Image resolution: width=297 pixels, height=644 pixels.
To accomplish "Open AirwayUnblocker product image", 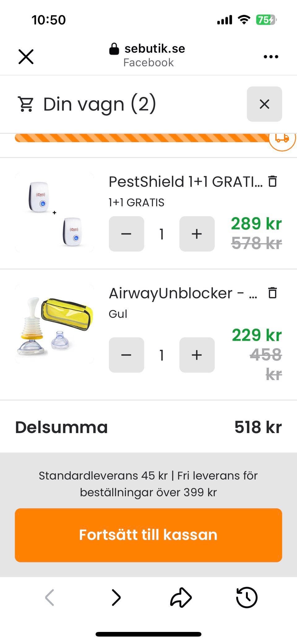I will tap(54, 324).
